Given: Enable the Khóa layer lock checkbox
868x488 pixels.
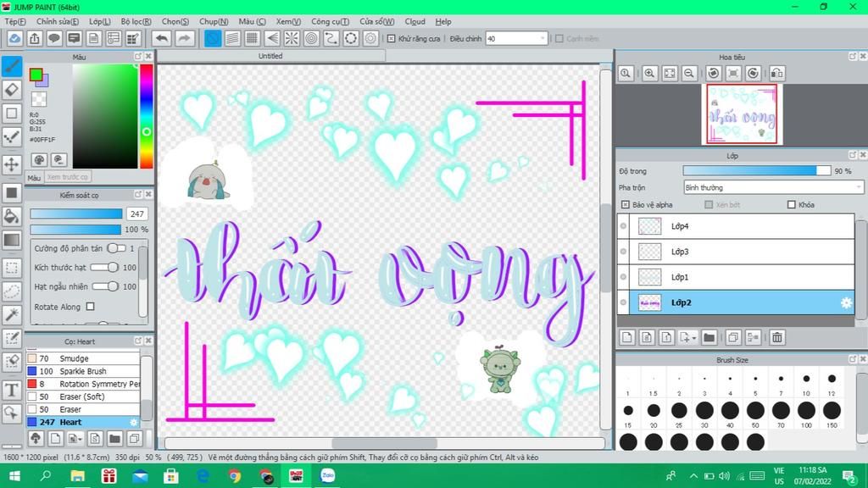Looking at the screenshot, I should 792,205.
